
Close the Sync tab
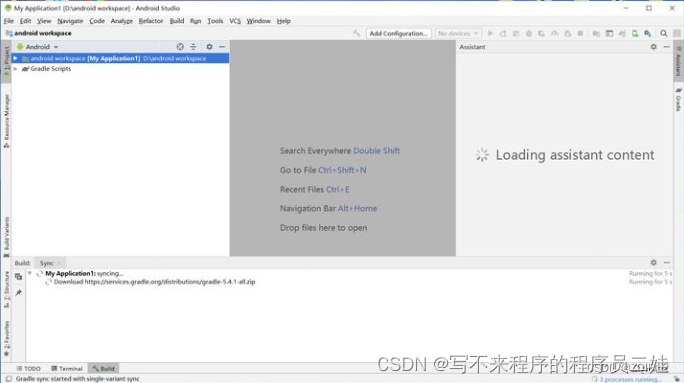pyautogui.click(x=59, y=263)
